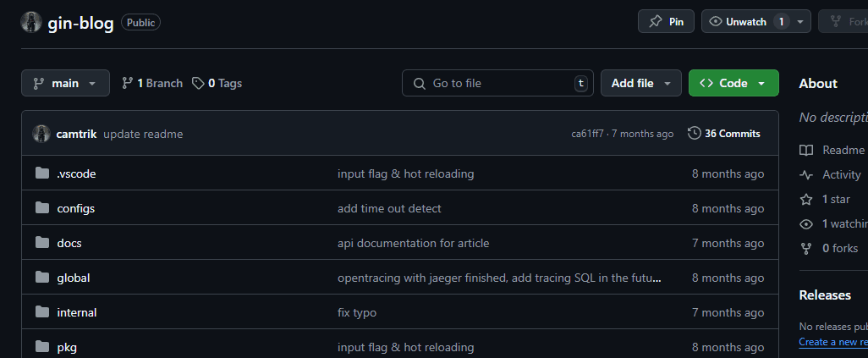868x358 pixels.
Task: Open the configs folder
Action: pos(76,209)
